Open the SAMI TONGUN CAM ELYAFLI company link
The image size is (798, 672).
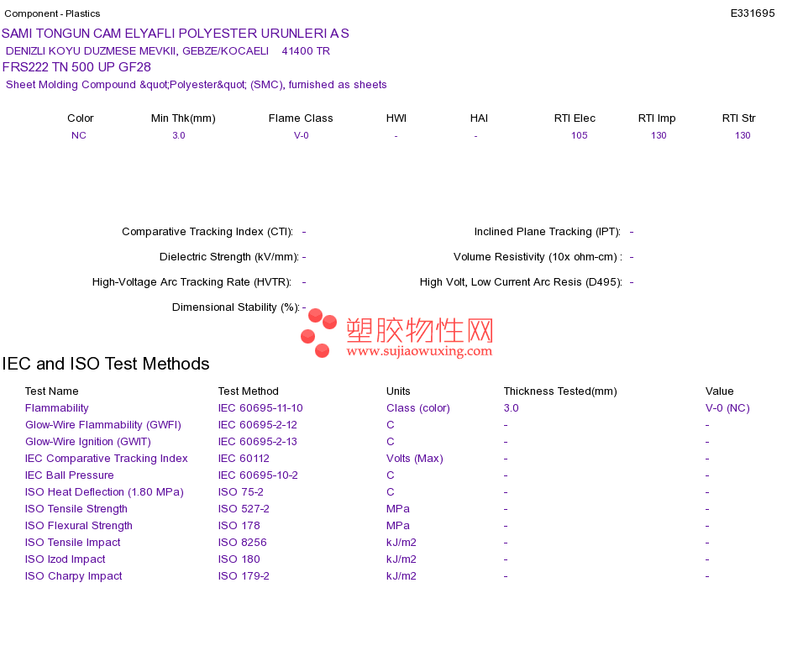pos(175,34)
